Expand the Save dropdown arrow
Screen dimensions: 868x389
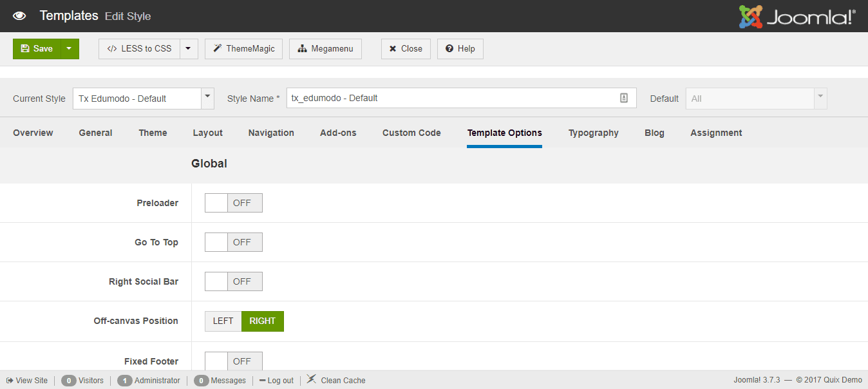[x=70, y=48]
